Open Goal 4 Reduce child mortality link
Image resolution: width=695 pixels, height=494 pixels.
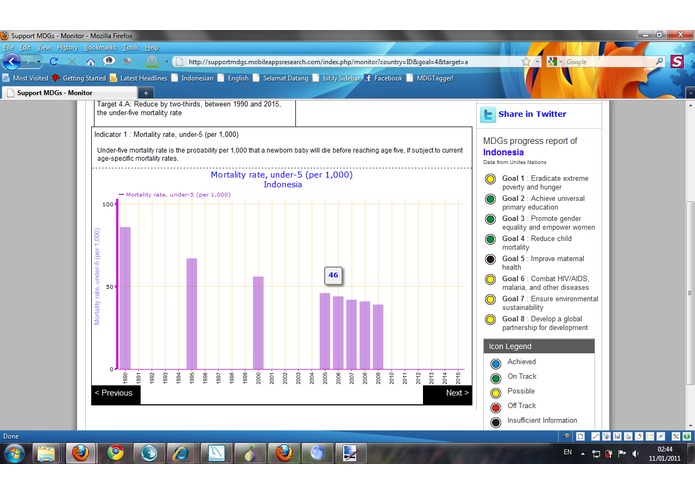pyautogui.click(x=537, y=243)
